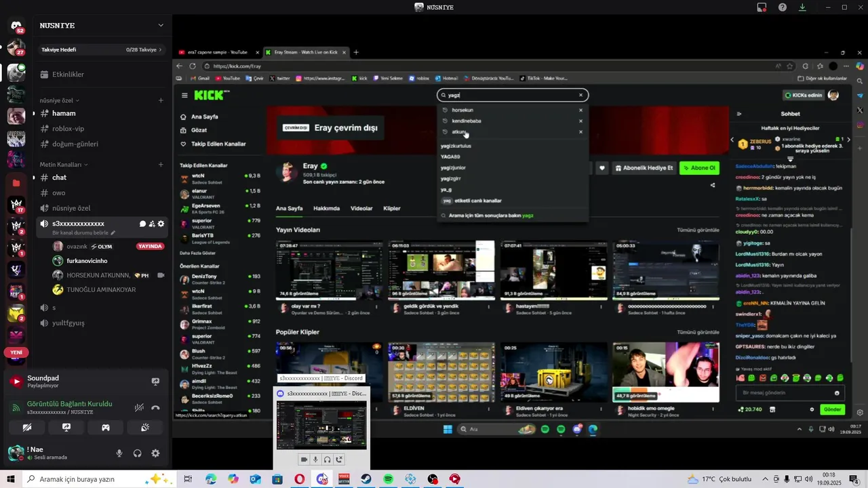Click Discord window preview thumbnail
Viewport: 868px width, 488px height.
[321, 425]
